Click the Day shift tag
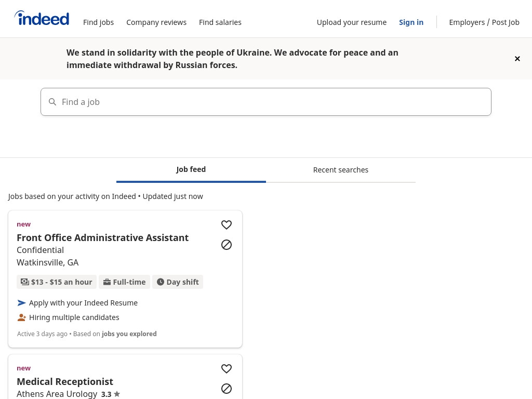This screenshot has width=532, height=399. click(178, 282)
